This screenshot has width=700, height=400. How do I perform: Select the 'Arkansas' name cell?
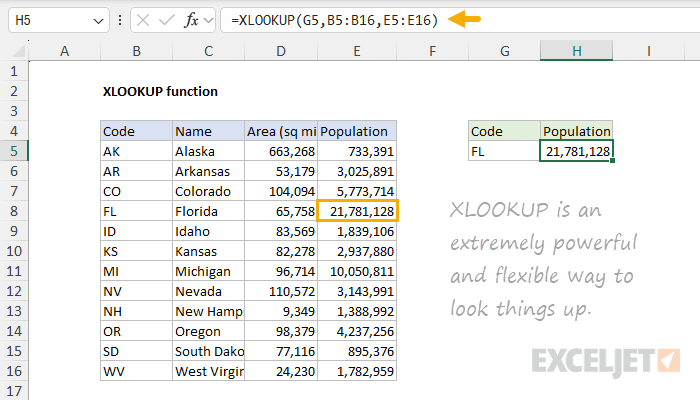(x=208, y=171)
